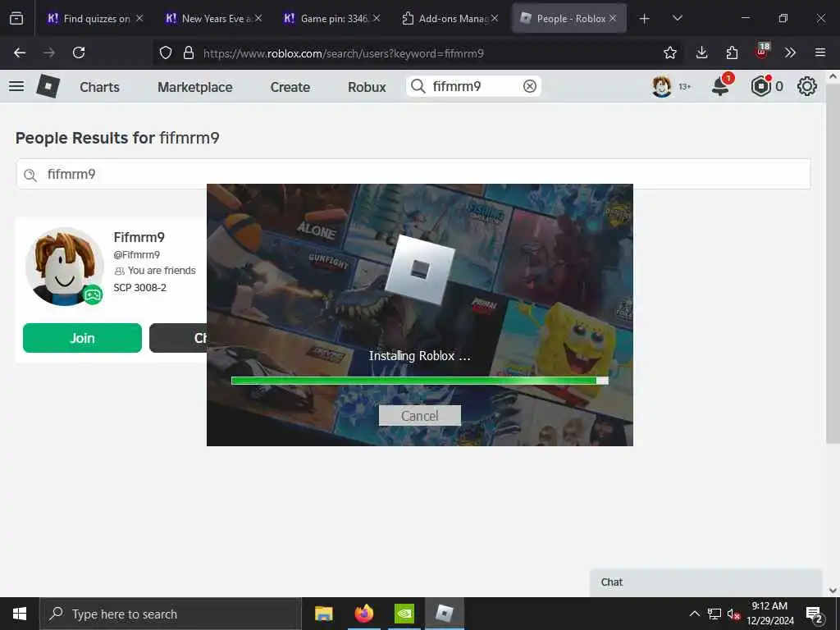The width and height of the screenshot is (840, 630).
Task: Open the Firefox View icon in tab bar
Action: (x=16, y=18)
